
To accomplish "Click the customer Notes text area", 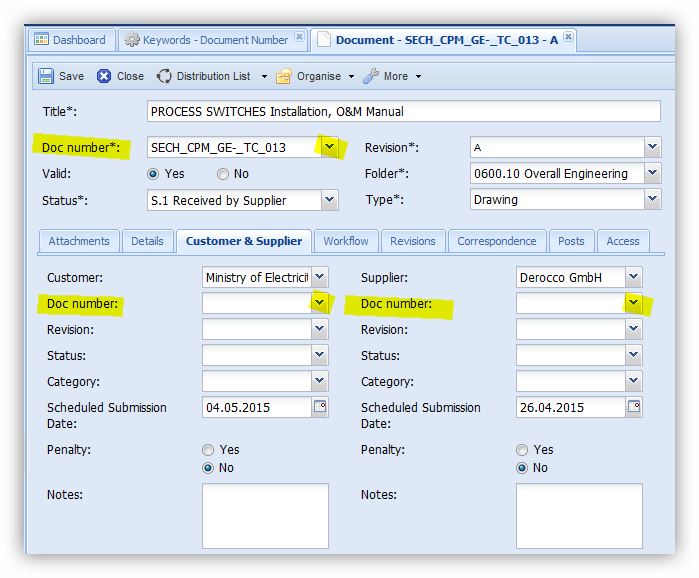I will [x=265, y=516].
